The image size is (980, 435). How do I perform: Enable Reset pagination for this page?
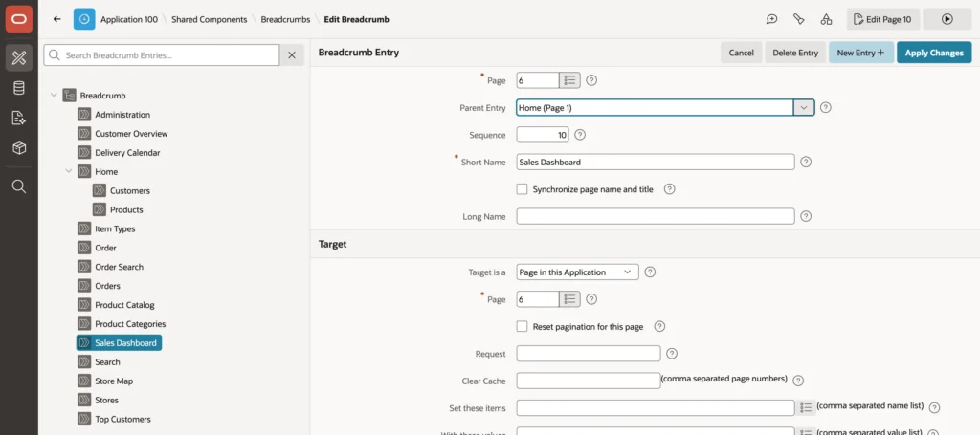[x=522, y=326]
